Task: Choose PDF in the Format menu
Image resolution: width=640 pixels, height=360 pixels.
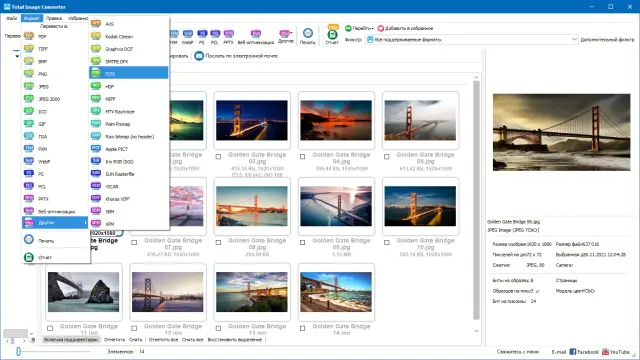Action: coord(55,37)
